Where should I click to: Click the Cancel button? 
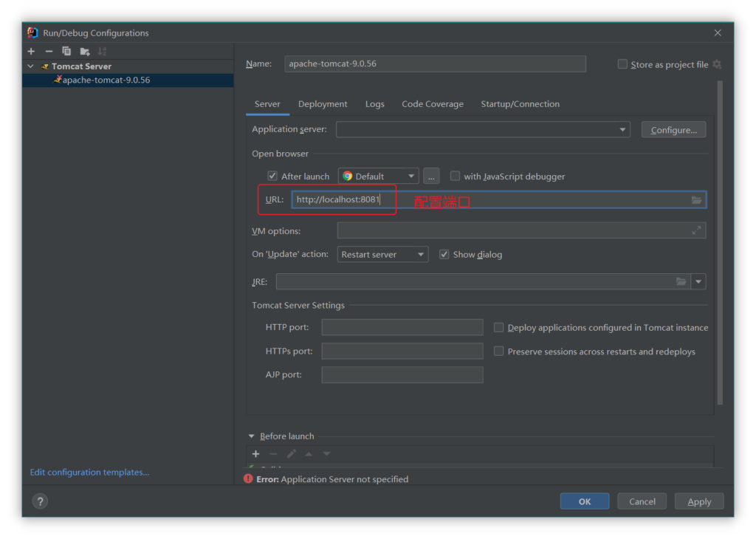click(642, 501)
